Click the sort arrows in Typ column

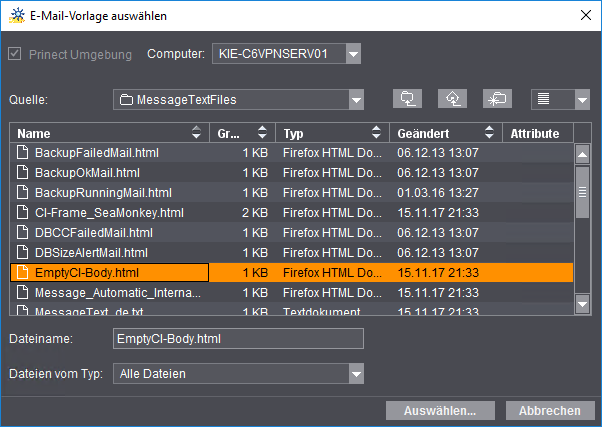[x=375, y=134]
